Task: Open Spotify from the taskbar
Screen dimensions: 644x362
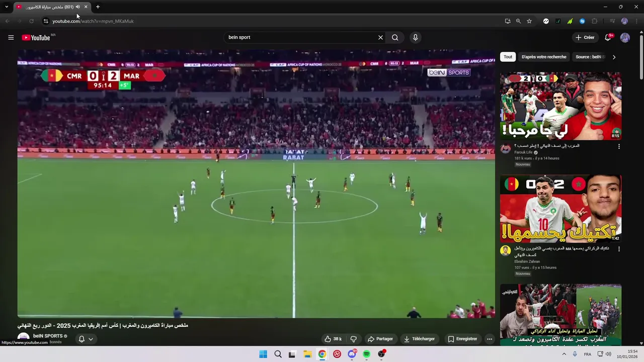Action: (x=367, y=354)
